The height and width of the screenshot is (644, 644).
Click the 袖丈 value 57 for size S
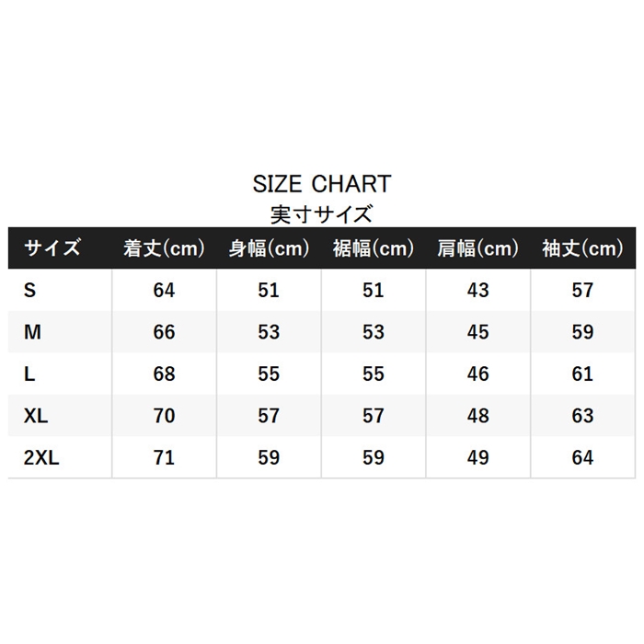(x=582, y=291)
